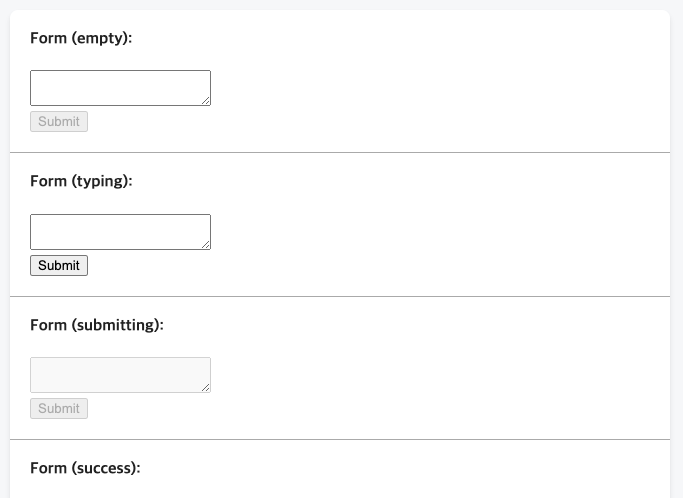Focus the textarea in the typing form
The image size is (683, 498).
(x=120, y=232)
